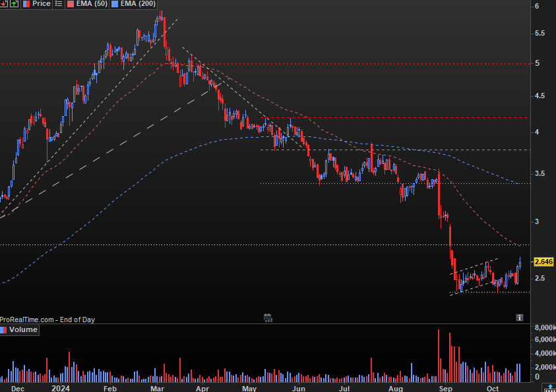This screenshot has width=556, height=392.
Task: Click the 4,000k volume scale label
Action: 545,353
